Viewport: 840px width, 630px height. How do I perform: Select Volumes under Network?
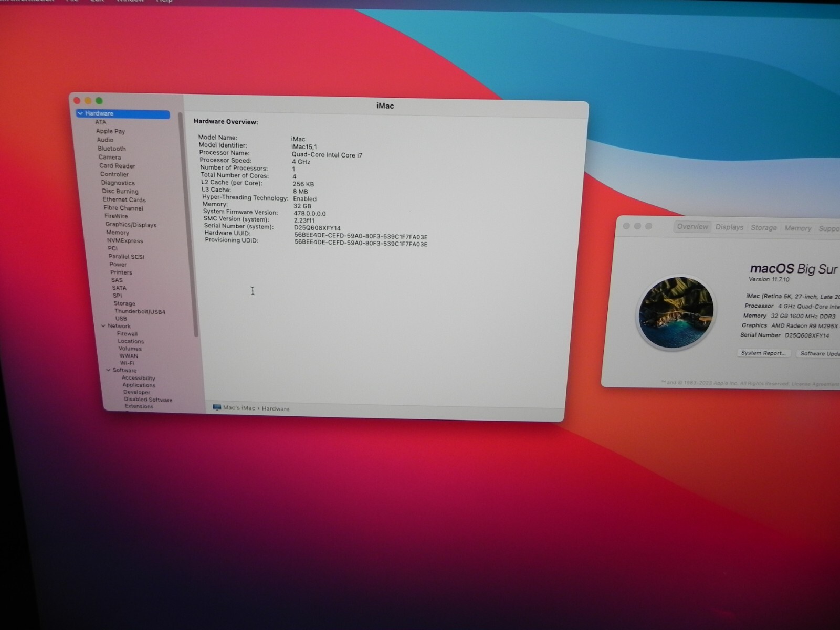pos(130,349)
